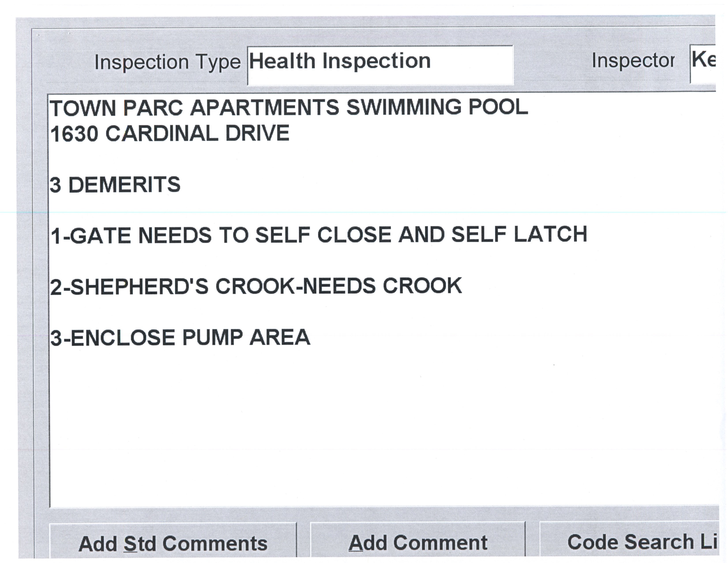This screenshot has height=563, width=728.
Task: Click the Inspector label
Action: tap(633, 61)
